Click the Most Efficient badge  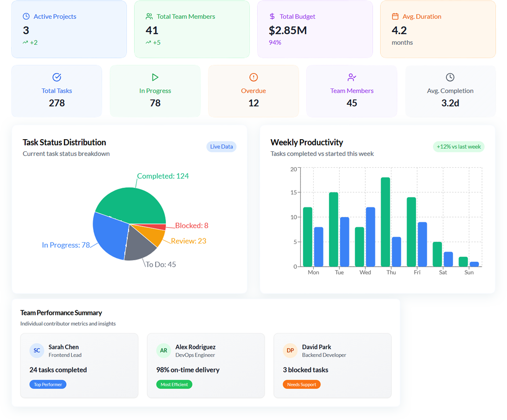coord(174,385)
